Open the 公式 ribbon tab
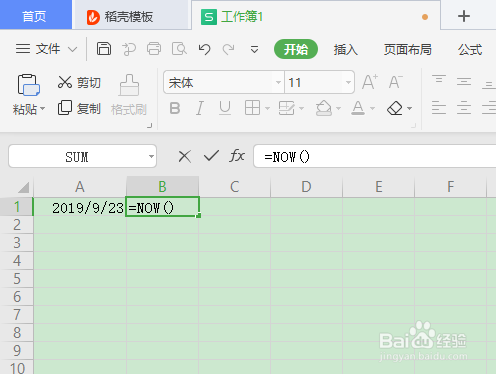496x374 pixels. [x=470, y=49]
